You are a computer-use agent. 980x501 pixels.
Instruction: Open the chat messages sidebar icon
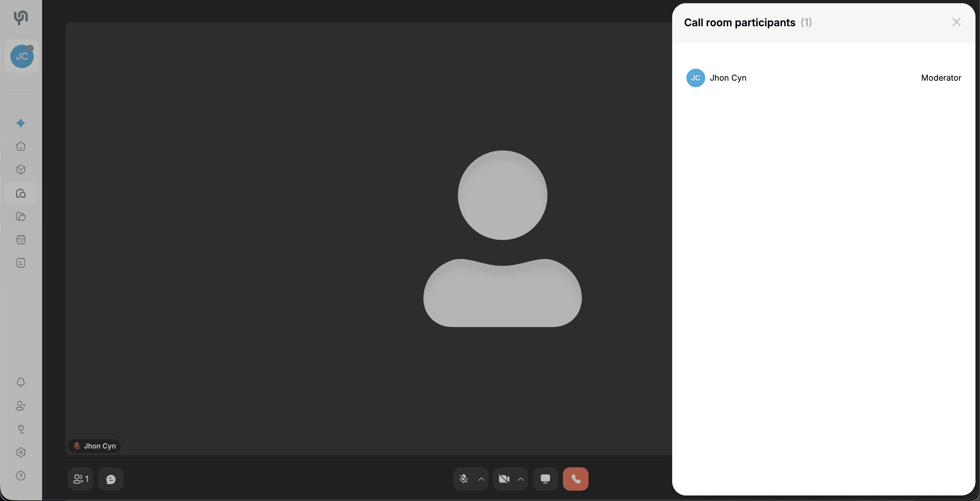coord(21,193)
